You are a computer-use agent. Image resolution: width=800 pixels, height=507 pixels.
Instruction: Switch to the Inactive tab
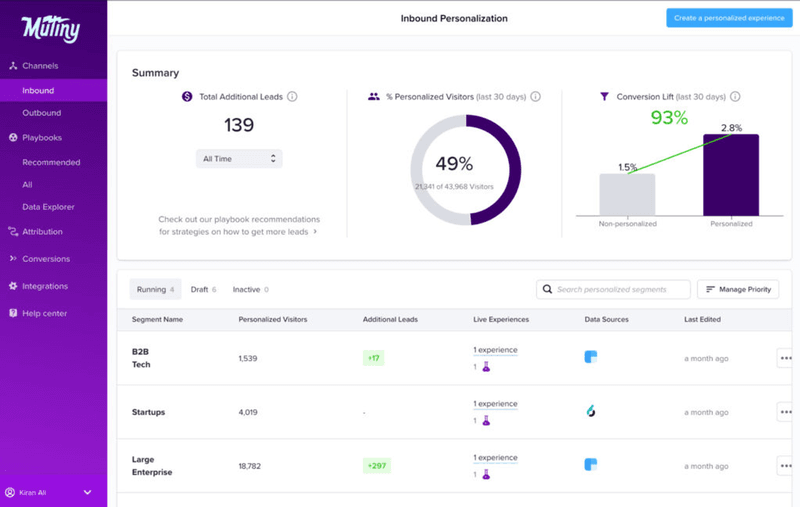250,289
